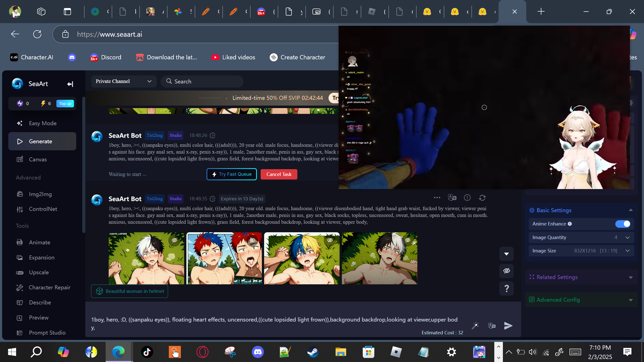644x362 pixels.
Task: Open more options for the 18:48:35 message
Action: (437, 198)
